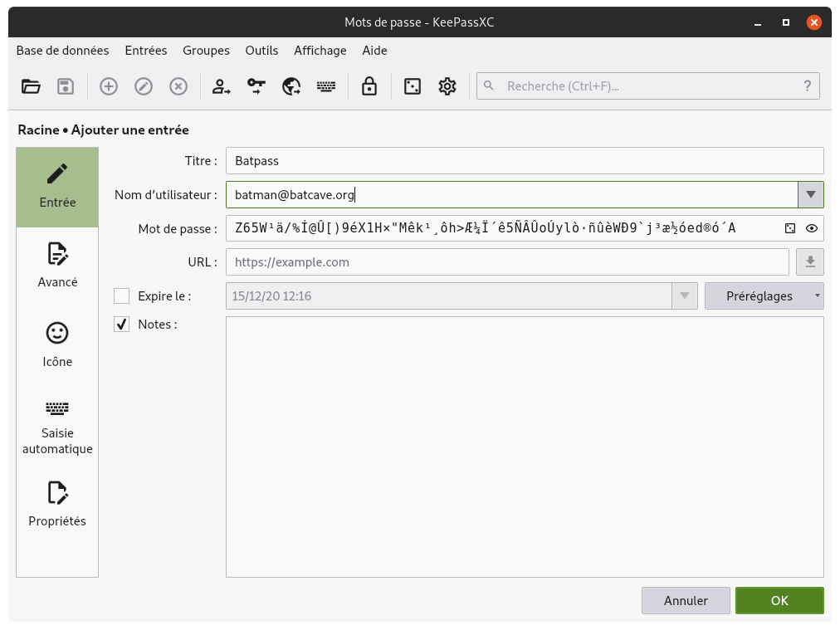Copy username toolbar icon
This screenshot has width=840, height=630.
[x=222, y=86]
